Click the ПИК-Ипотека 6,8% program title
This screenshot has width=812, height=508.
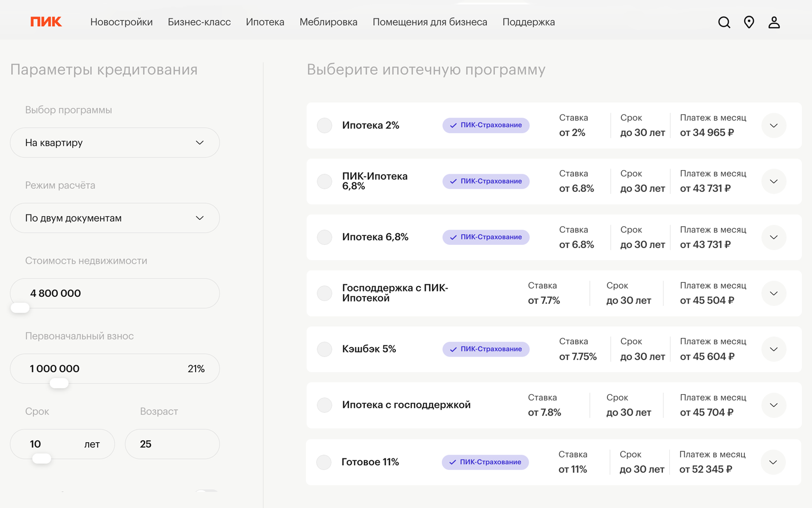pyautogui.click(x=375, y=181)
